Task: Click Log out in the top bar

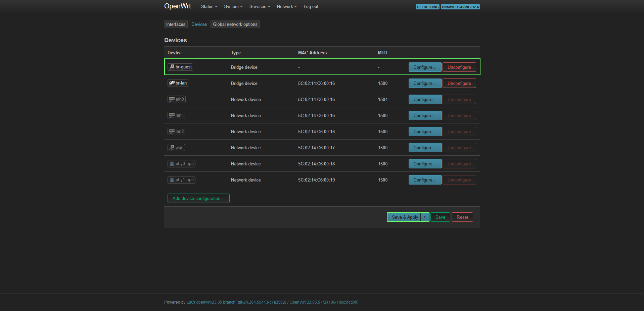Action: (x=311, y=7)
